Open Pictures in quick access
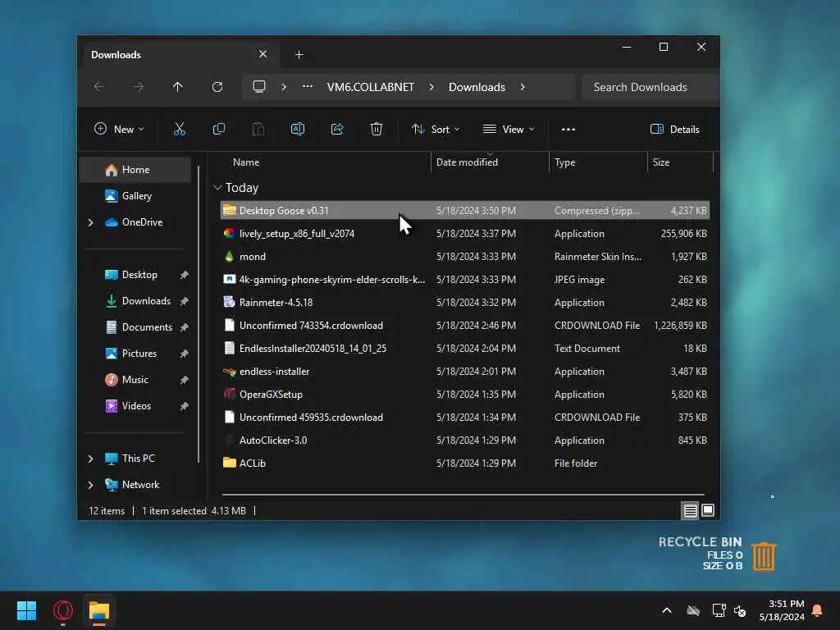This screenshot has height=630, width=840. pos(139,354)
